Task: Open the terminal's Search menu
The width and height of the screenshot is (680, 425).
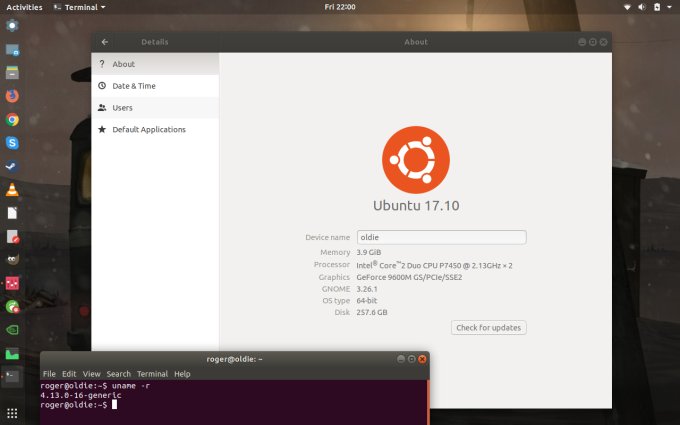Action: 118,374
